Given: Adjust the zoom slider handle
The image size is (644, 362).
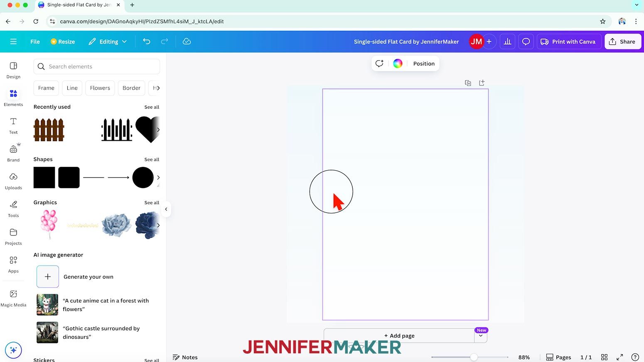Looking at the screenshot, I should click(x=474, y=357).
